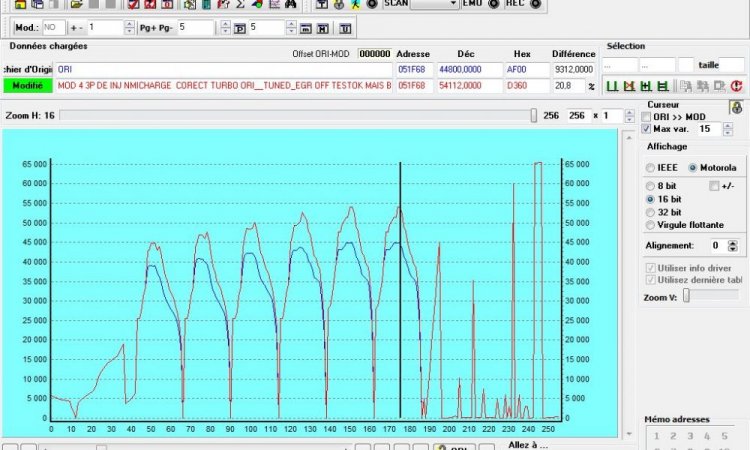Select the Motorola byte order option
This screenshot has height=450, width=750.
693,168
